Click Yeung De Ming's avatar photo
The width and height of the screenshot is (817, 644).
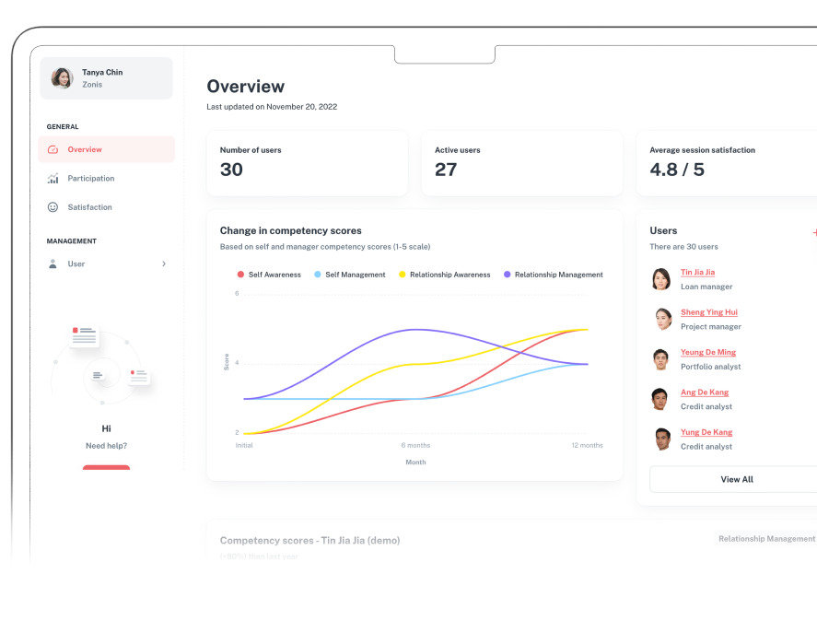661,359
